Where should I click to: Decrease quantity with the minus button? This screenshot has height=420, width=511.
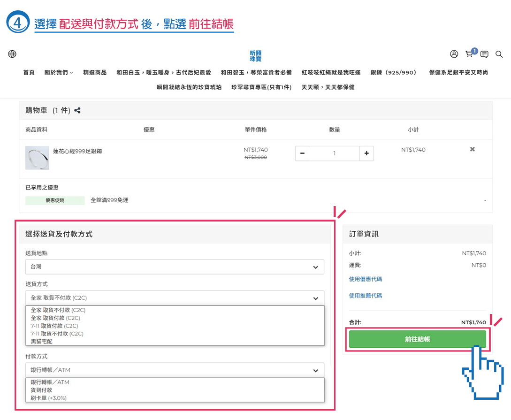pyautogui.click(x=302, y=153)
